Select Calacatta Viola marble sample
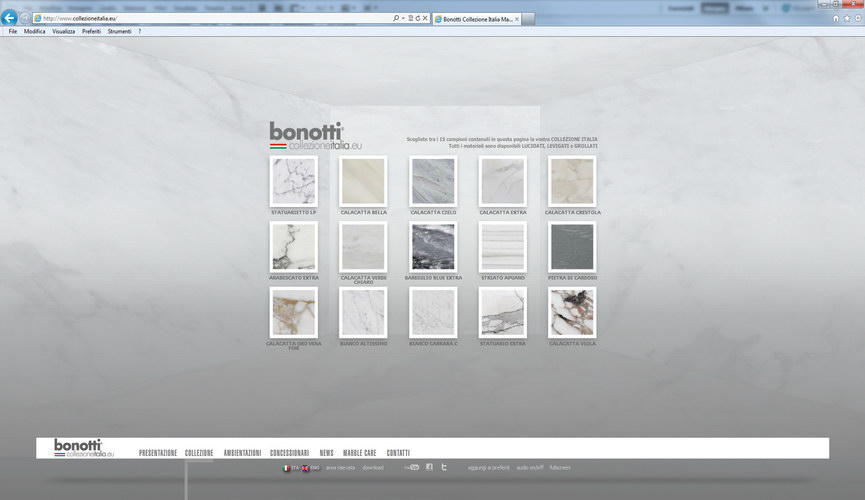This screenshot has height=500, width=865. tap(572, 313)
